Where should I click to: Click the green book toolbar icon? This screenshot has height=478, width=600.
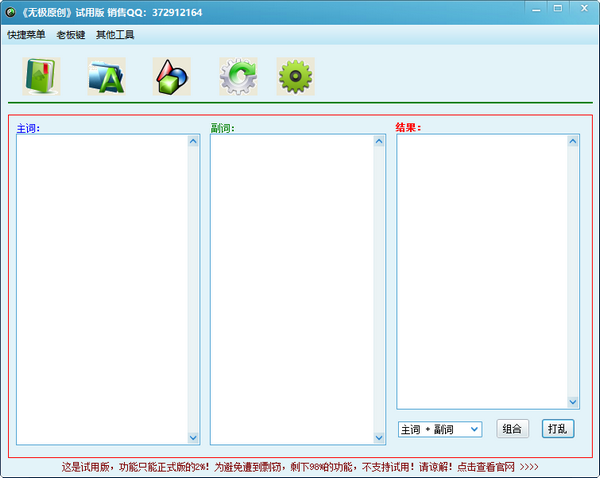click(41, 76)
